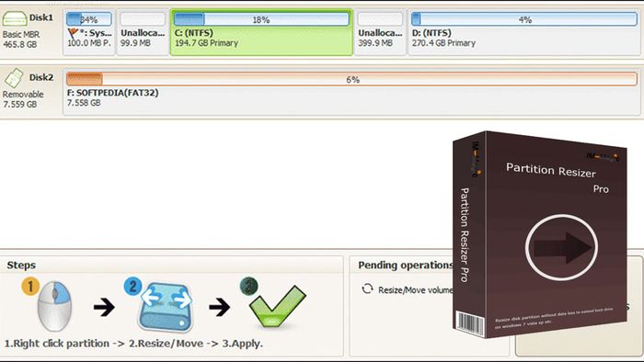Click the refresh icon beside Resize/Move volume

tap(367, 289)
